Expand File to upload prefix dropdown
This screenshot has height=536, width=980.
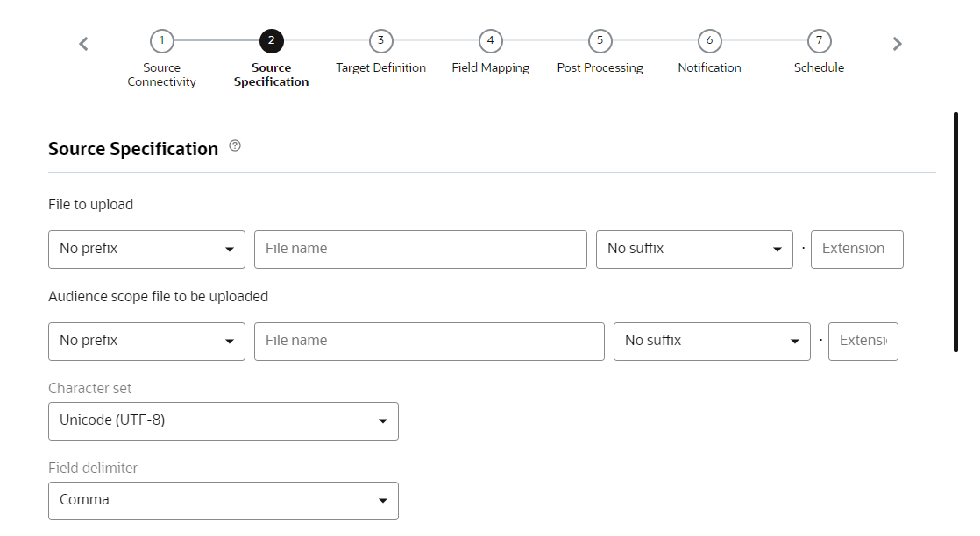pos(146,250)
